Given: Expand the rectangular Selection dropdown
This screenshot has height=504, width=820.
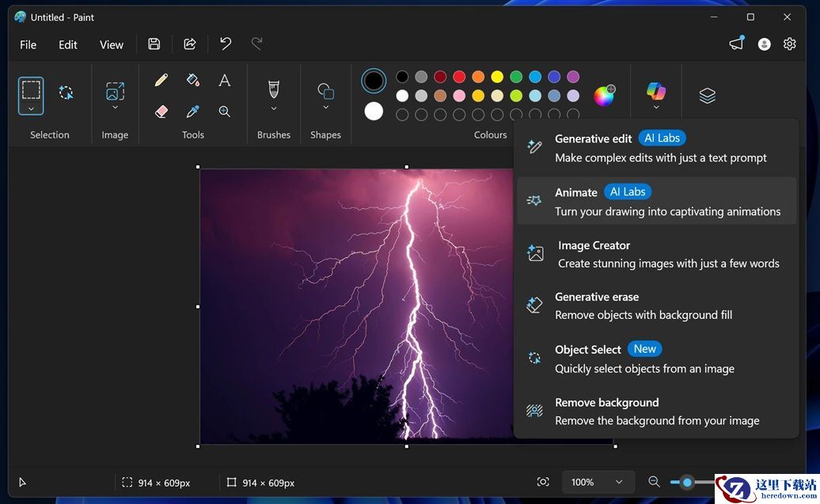Looking at the screenshot, I should [x=31, y=108].
